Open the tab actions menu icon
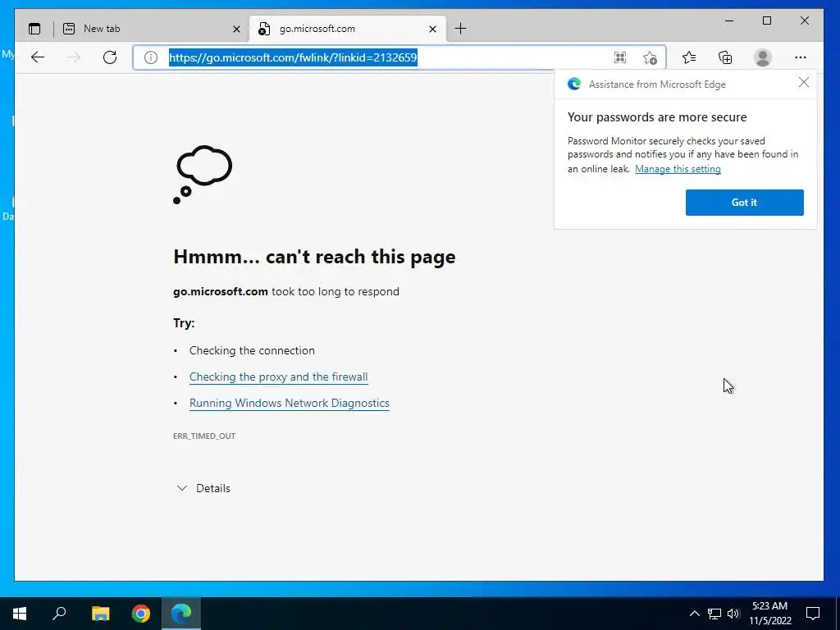 pos(34,29)
